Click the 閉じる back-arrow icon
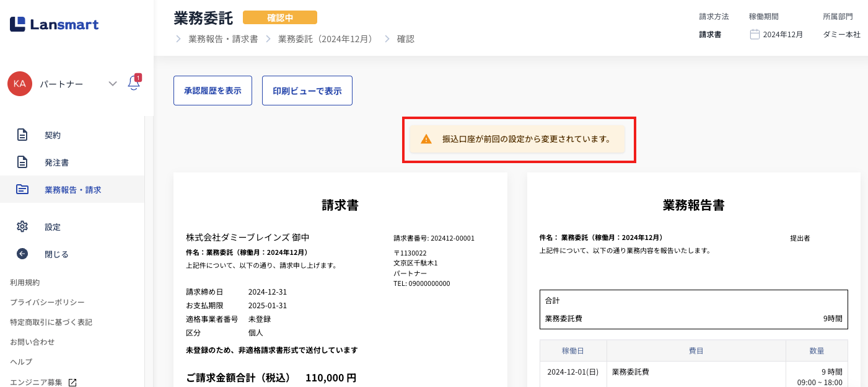 click(x=22, y=254)
